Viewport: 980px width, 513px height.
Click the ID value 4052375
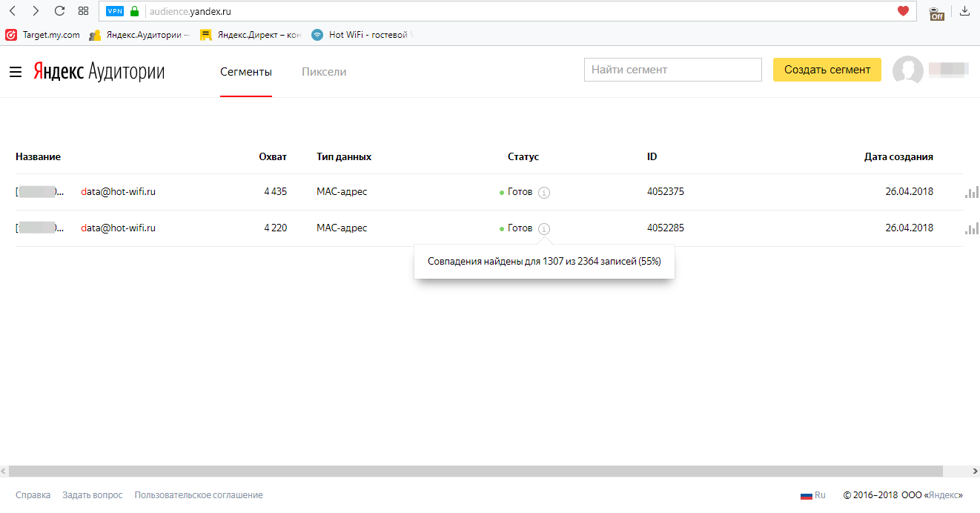click(666, 192)
